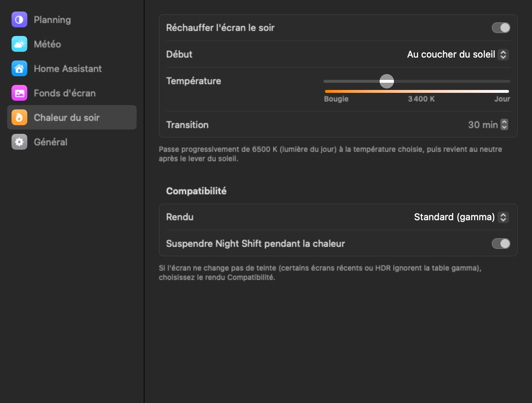Click the Début row label

tap(179, 54)
